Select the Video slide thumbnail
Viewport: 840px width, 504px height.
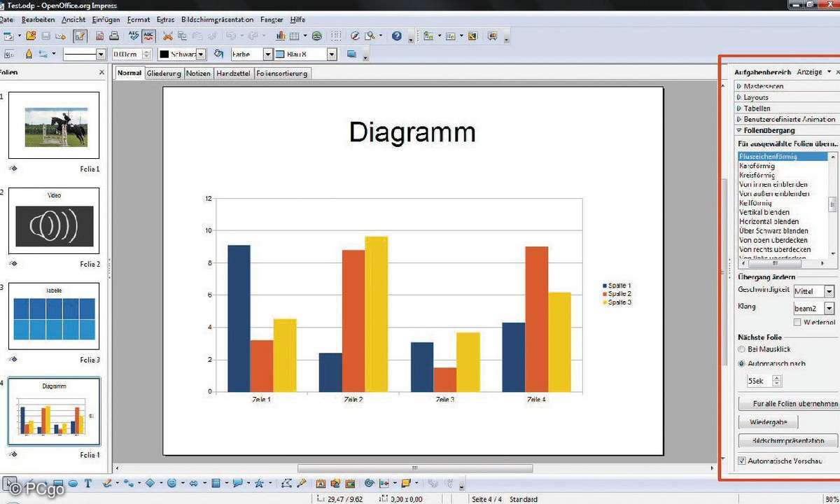click(54, 220)
